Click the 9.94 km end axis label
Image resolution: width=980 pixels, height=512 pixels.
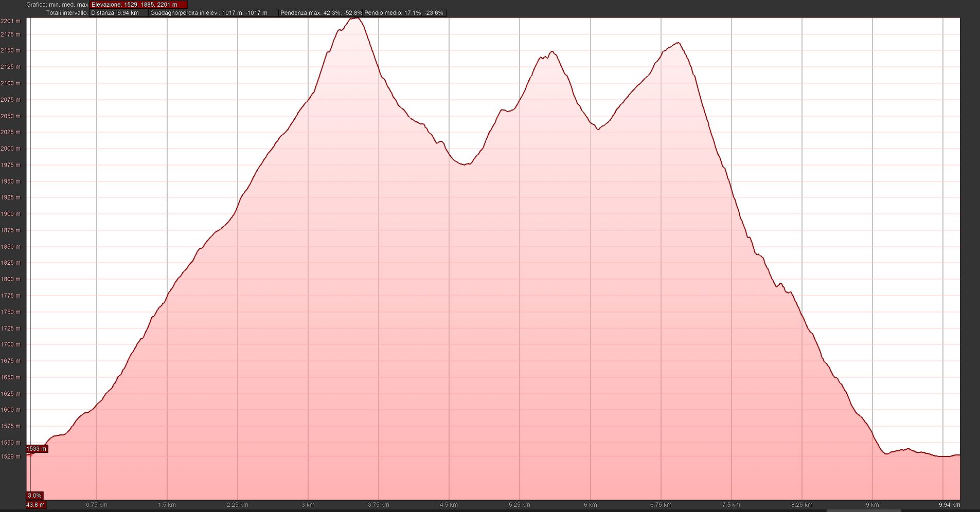coord(950,505)
